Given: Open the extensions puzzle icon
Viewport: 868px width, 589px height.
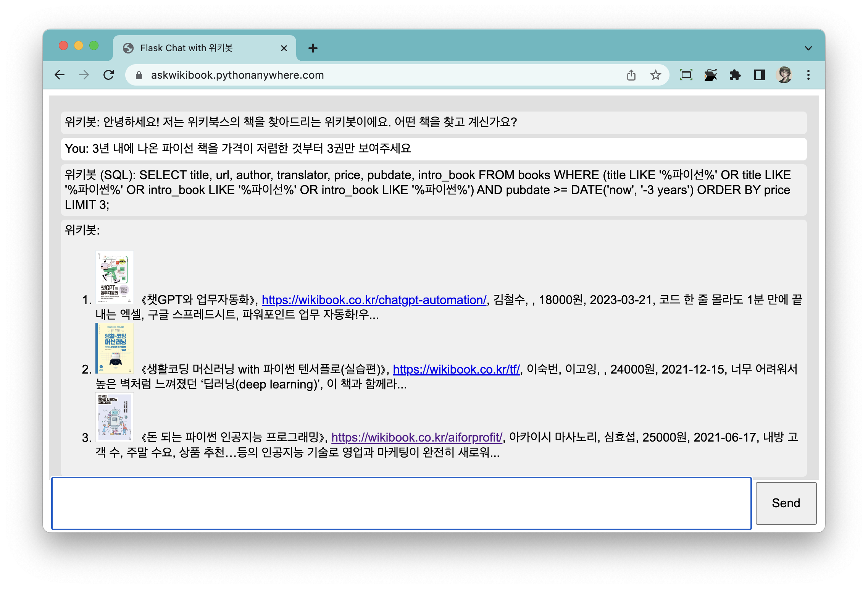Looking at the screenshot, I should click(x=735, y=75).
